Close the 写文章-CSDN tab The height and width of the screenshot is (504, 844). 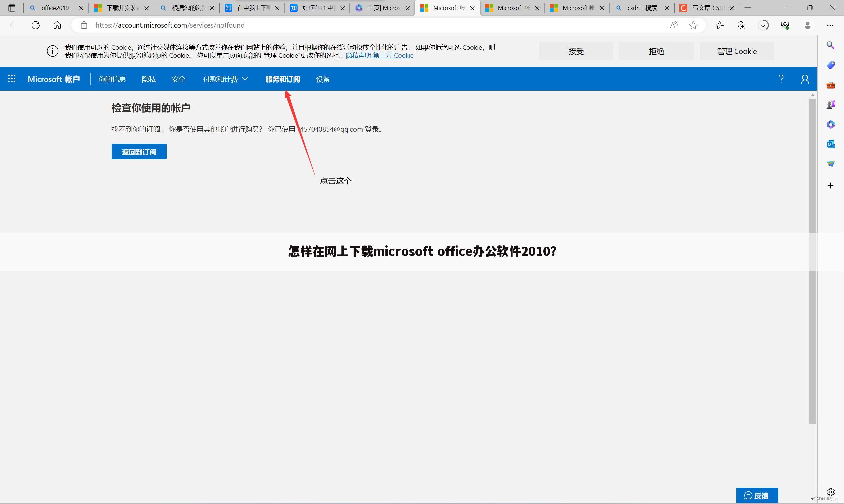pyautogui.click(x=732, y=8)
